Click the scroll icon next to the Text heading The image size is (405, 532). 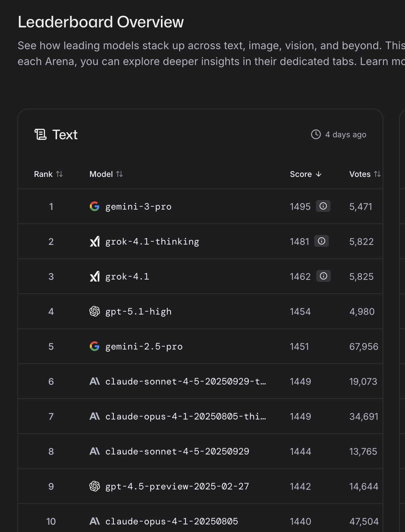40,134
